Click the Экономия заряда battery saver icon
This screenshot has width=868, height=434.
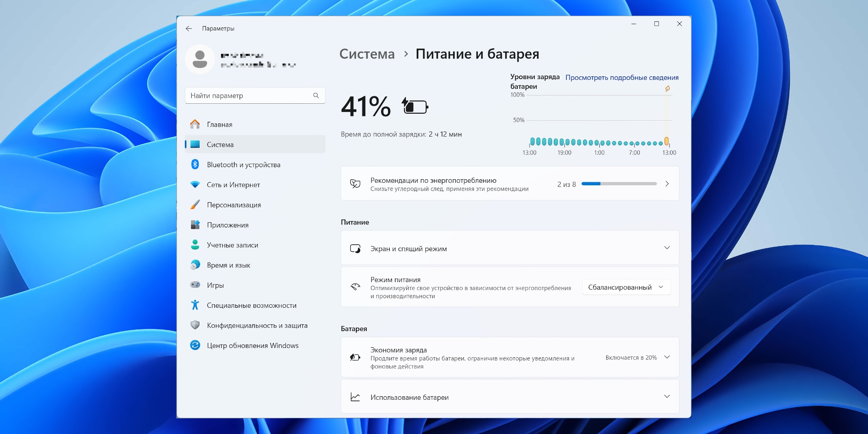pyautogui.click(x=355, y=357)
